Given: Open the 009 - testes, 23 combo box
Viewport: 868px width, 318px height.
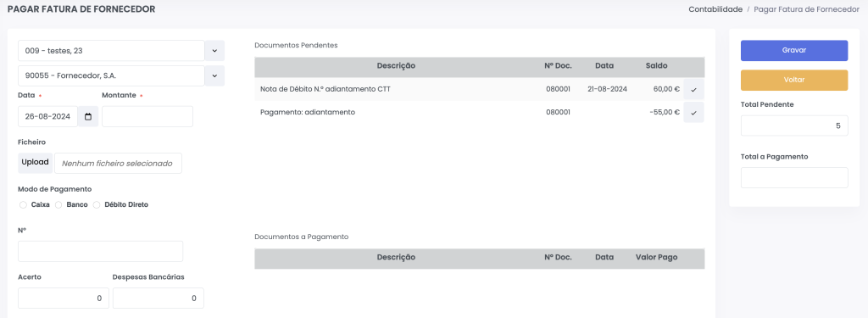Looking at the screenshot, I should coord(111,50).
